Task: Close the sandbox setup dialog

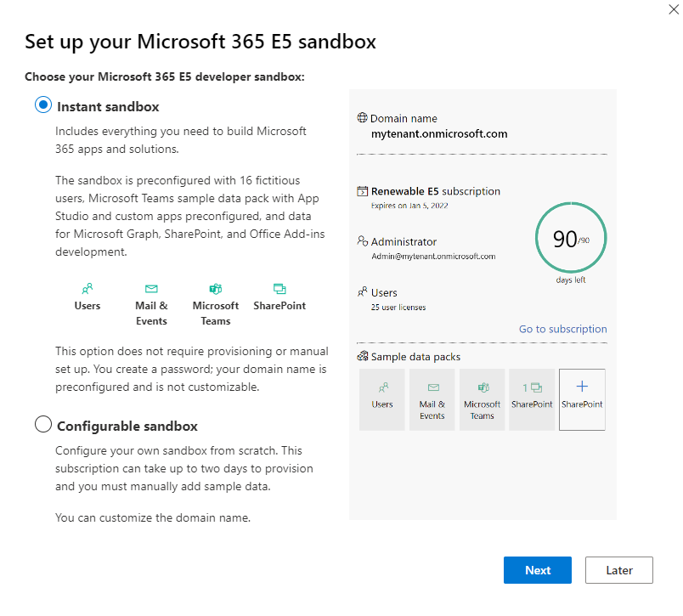Action: point(674,9)
